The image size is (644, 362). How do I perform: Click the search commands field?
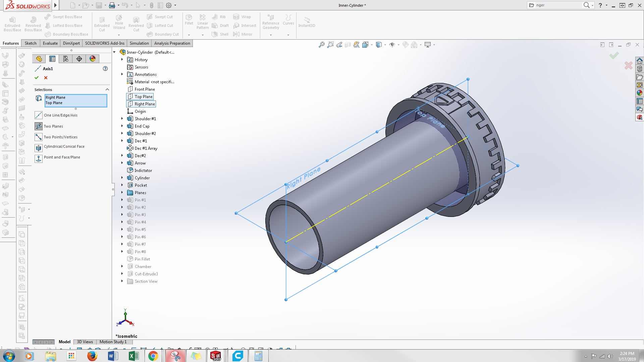[559, 5]
